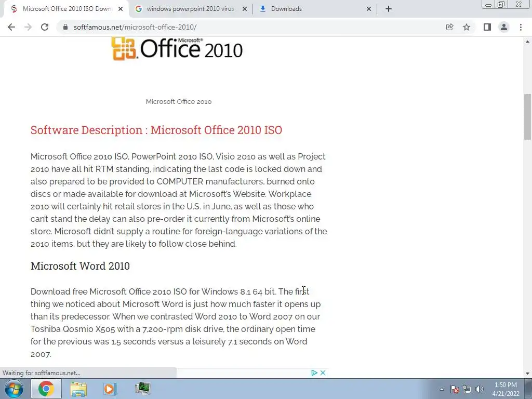Click the forward navigation arrow
This screenshot has width=532, height=399.
coord(28,27)
